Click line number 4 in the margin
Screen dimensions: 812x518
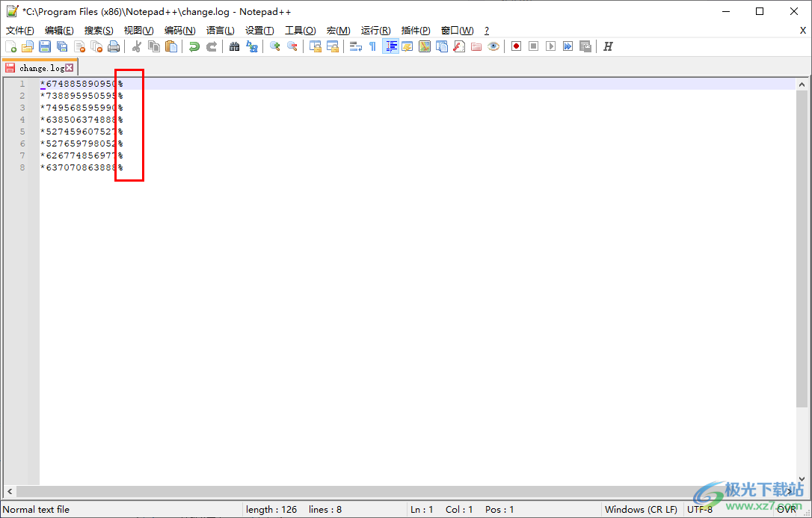pyautogui.click(x=22, y=120)
